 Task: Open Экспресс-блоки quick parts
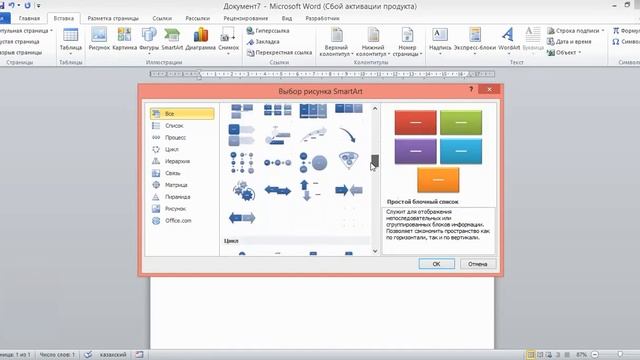[x=475, y=41]
